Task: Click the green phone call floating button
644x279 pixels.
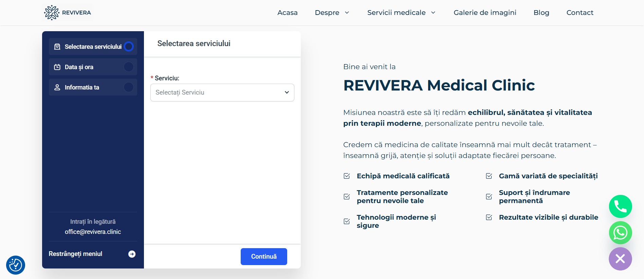Action: 620,206
